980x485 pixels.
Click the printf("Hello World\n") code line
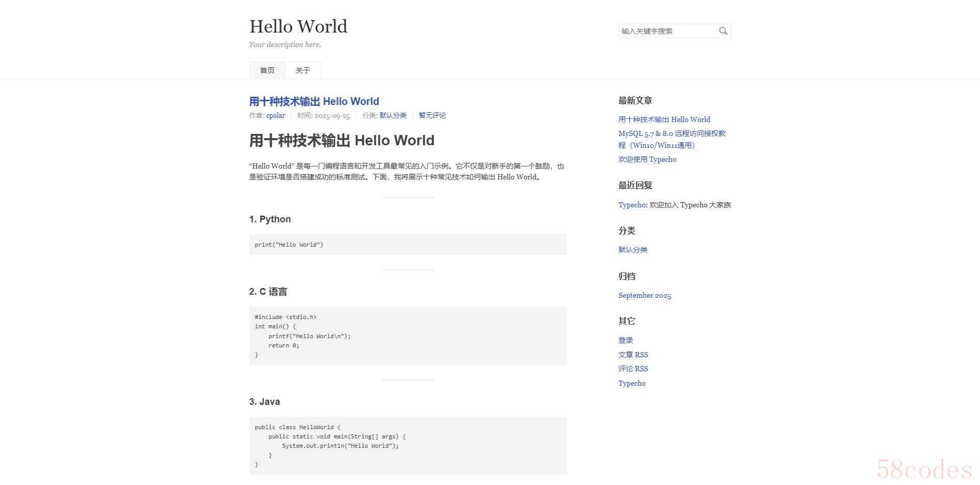click(309, 336)
